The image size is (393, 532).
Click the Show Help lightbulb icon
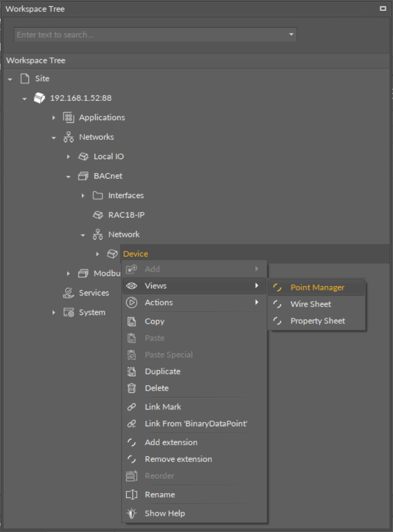[132, 513]
